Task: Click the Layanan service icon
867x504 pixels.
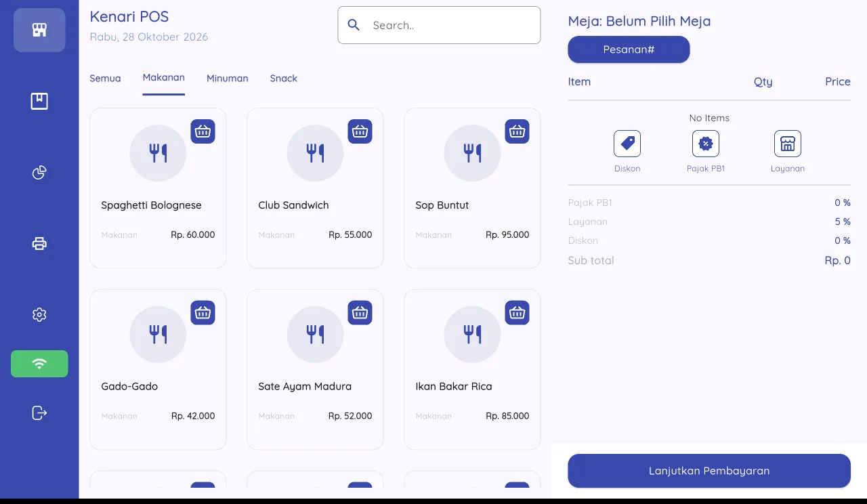Action: click(788, 144)
